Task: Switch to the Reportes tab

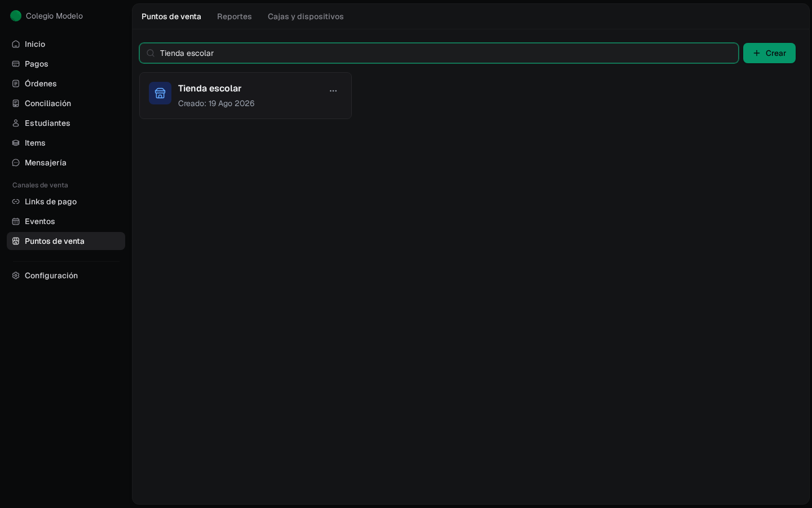Action: (235, 16)
